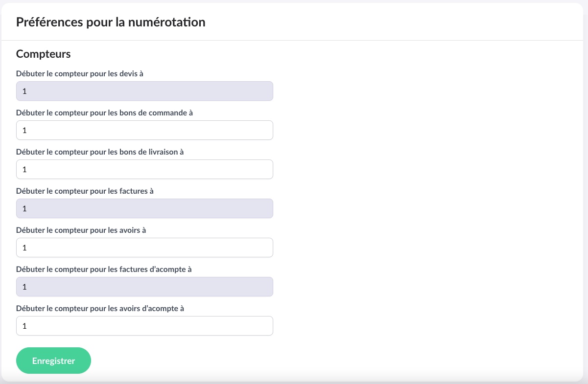The height and width of the screenshot is (384, 588).
Task: Click label for bons de commande counter
Action: [x=105, y=113]
